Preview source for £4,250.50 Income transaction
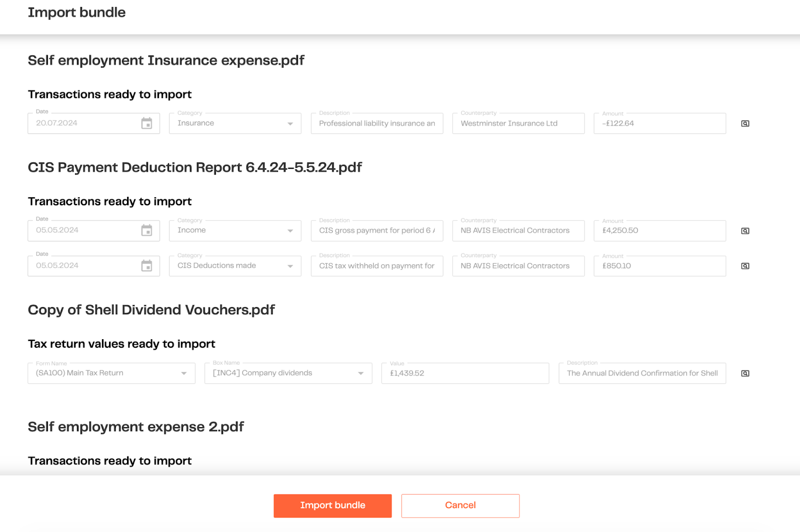This screenshot has height=532, width=800. coord(745,231)
